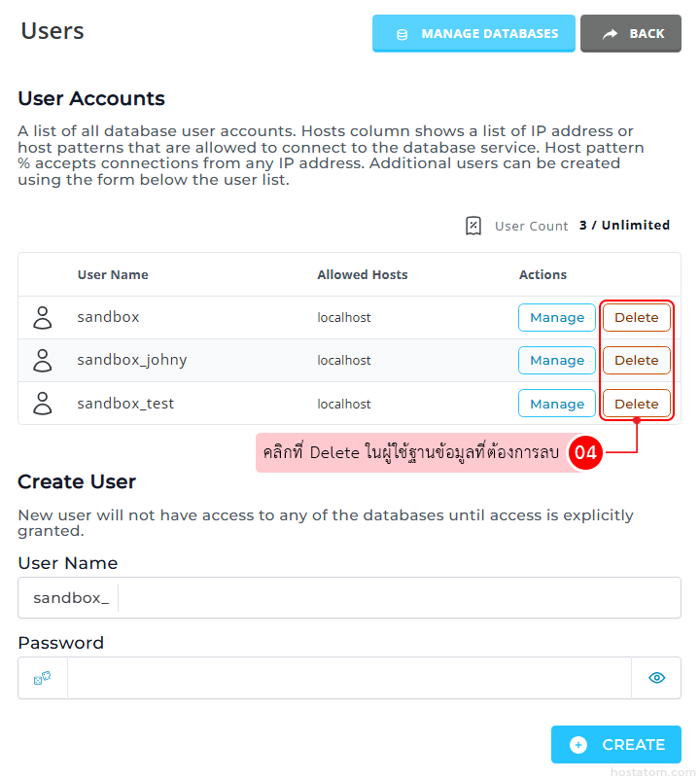Click the user icon beside sandbox_test
The image size is (700, 780).
coord(43,404)
